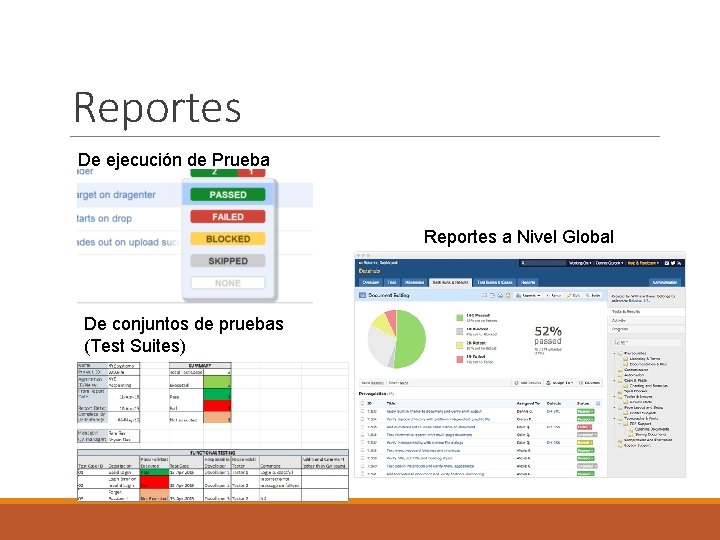The width and height of the screenshot is (720, 540).
Task: Click the filter box above the sidebar tree
Action: click(647, 342)
